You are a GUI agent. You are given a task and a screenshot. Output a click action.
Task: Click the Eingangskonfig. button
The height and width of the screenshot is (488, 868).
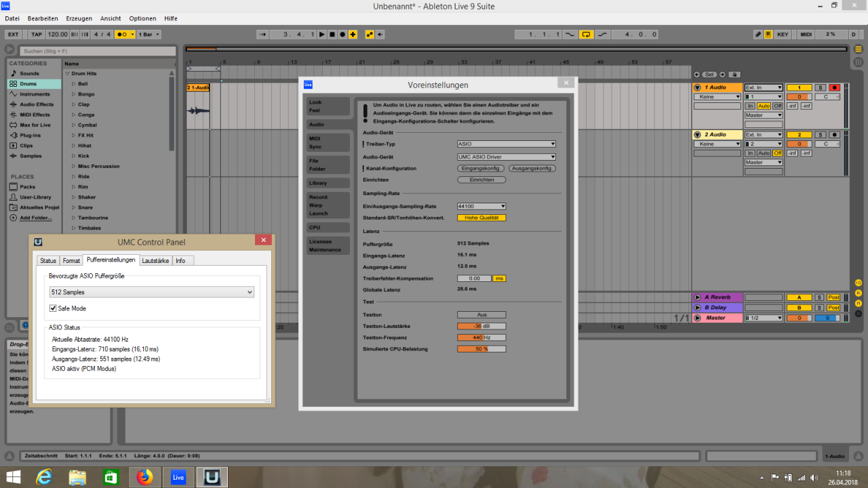(481, 168)
